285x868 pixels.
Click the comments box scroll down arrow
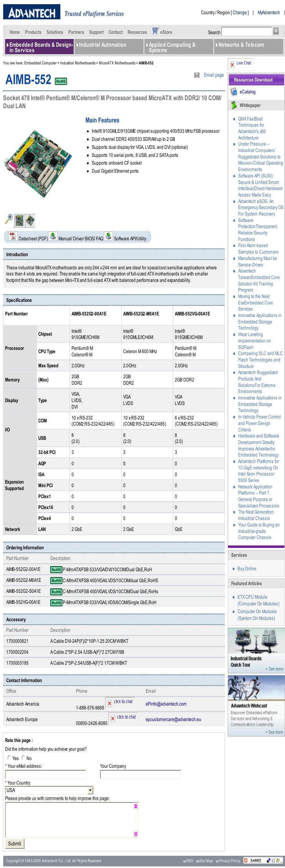point(136,834)
